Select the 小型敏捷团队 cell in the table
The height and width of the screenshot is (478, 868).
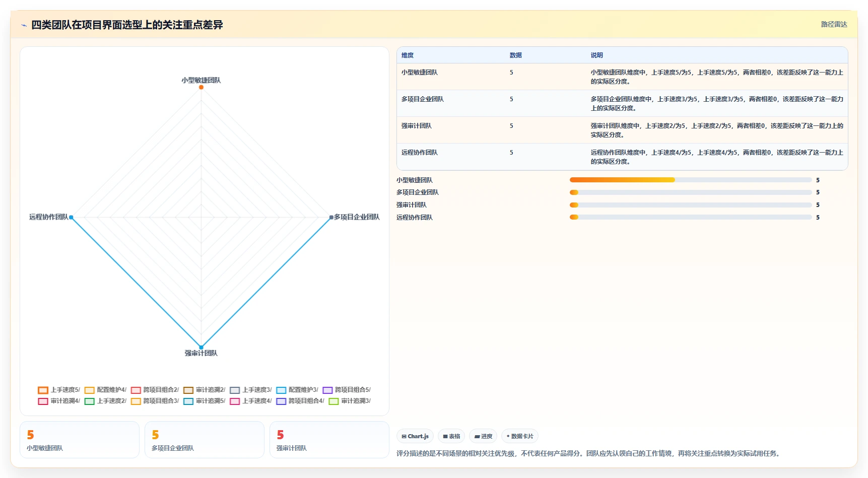tap(420, 73)
